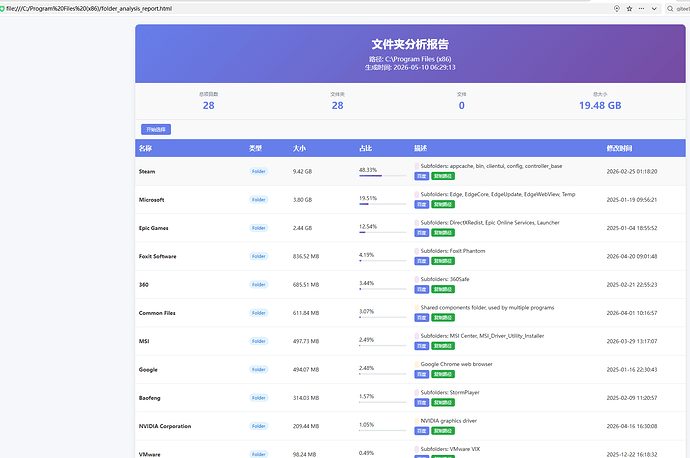Screen dimensions: 690x458
Task: Click the Folder badge in Common Files row
Action: [x=259, y=313]
